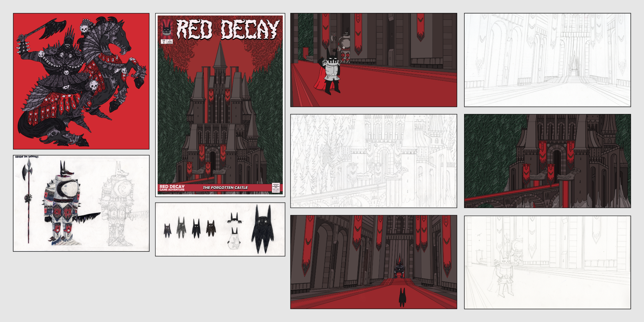
Task: Click the price box on the cover
Action: tap(163, 42)
